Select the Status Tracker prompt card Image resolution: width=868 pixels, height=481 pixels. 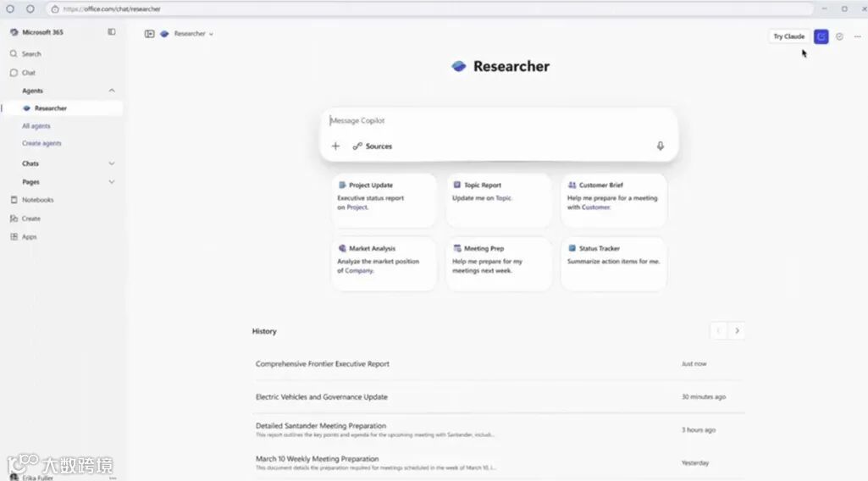[x=614, y=263]
